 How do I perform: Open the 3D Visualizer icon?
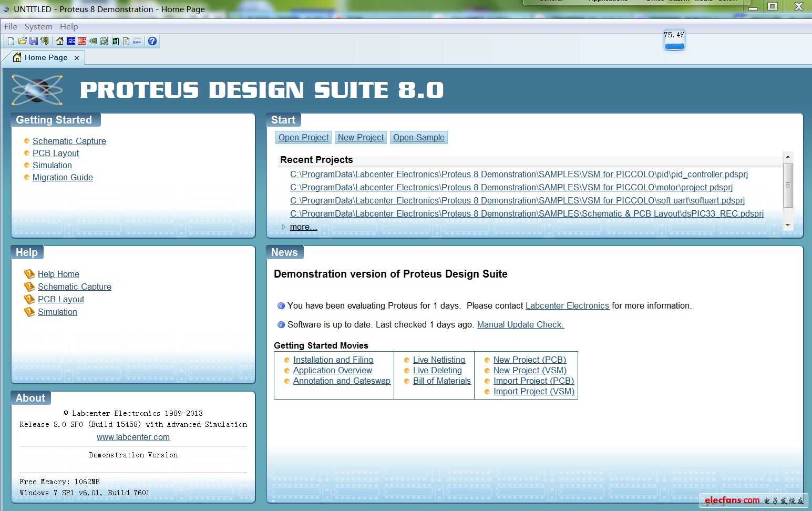(x=93, y=41)
